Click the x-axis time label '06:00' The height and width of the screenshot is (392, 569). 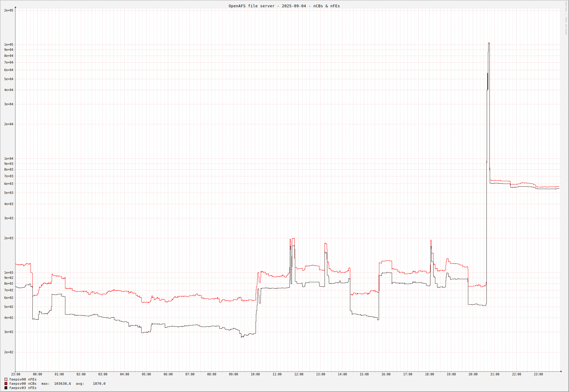tap(168, 374)
